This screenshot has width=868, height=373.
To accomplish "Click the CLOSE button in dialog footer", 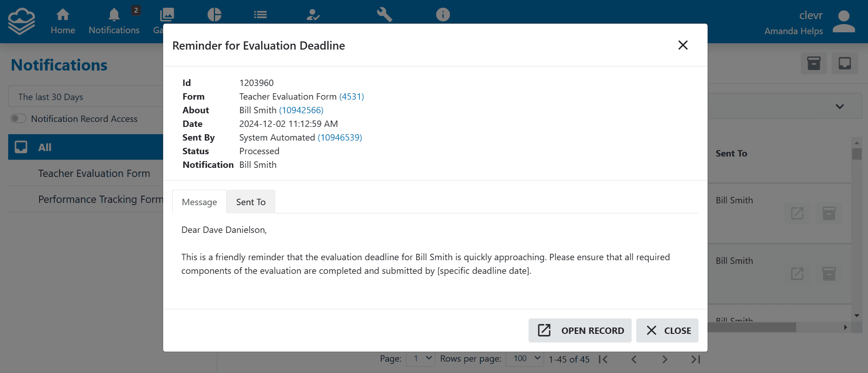I will (x=667, y=330).
